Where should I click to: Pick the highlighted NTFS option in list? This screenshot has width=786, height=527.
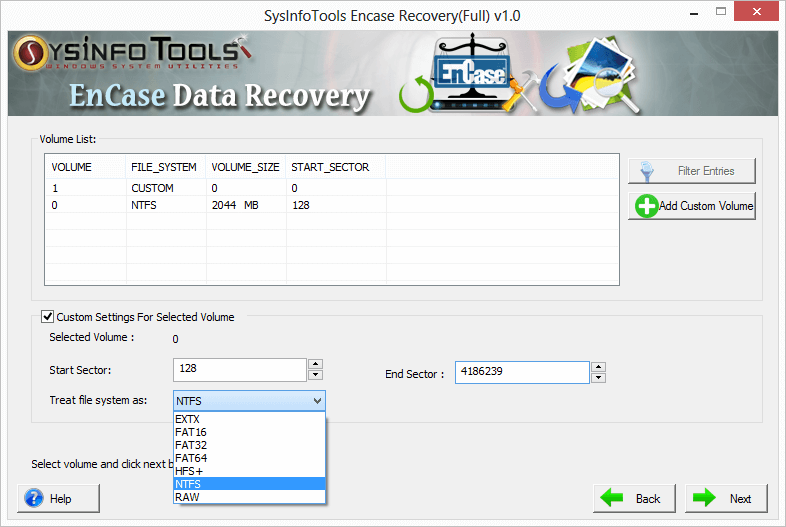[x=249, y=484]
